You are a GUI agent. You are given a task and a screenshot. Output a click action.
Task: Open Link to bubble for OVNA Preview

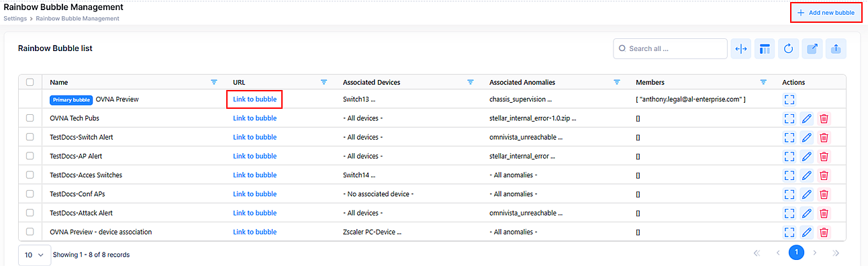pyautogui.click(x=254, y=99)
